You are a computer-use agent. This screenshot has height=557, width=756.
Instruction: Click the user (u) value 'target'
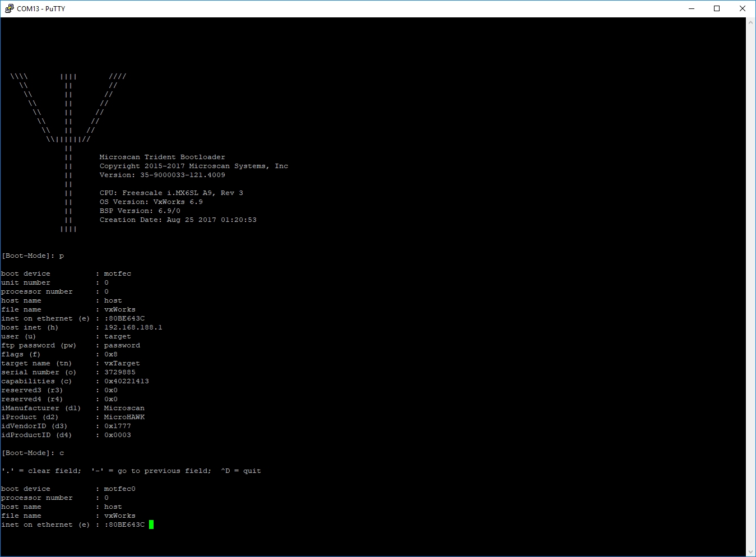click(118, 336)
